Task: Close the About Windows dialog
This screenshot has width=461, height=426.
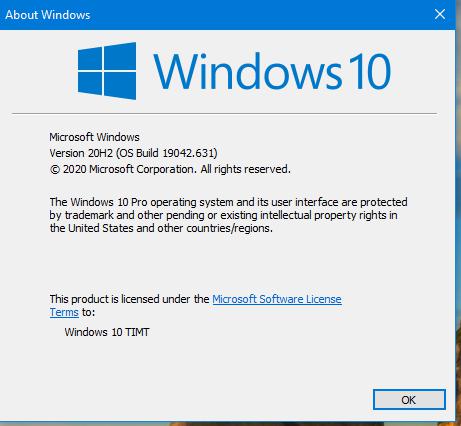Action: click(440, 14)
